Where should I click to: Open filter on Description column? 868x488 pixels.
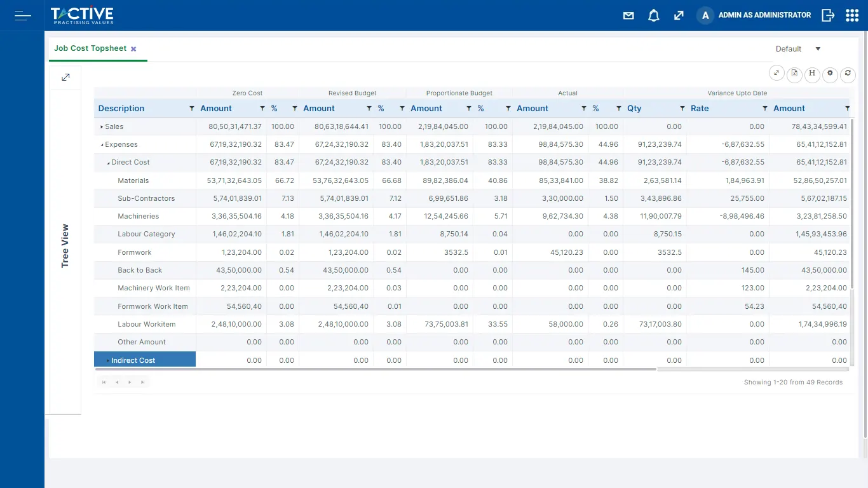coord(192,109)
